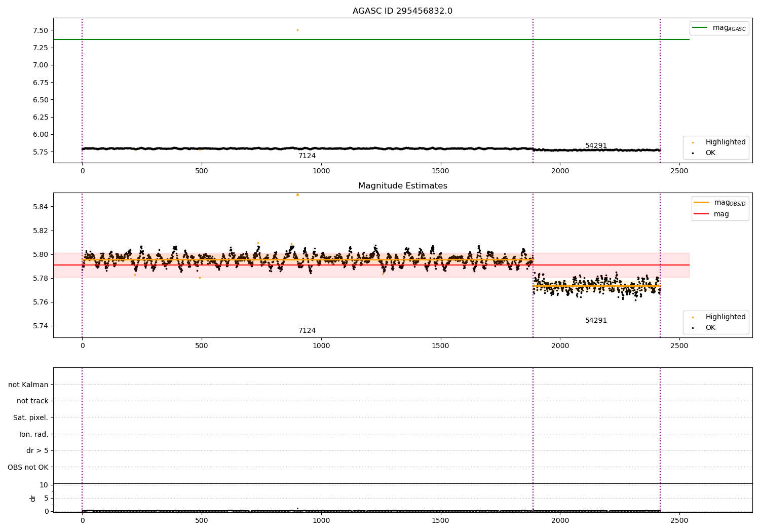Click the orange triangle marker atop Magnitude Estimates plot
The width and height of the screenshot is (760, 532).
297,195
